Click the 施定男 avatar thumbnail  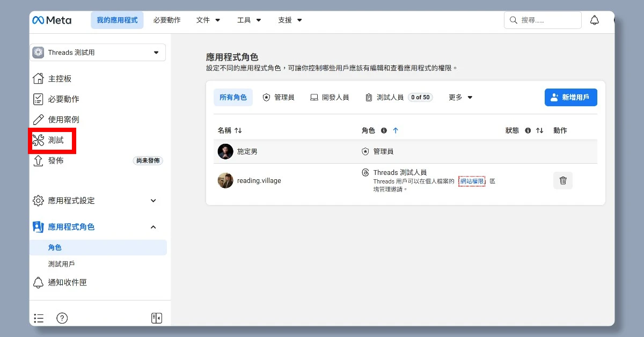coord(225,151)
